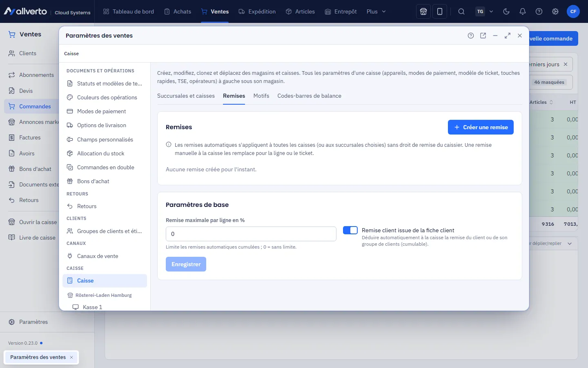Image resolution: width=588 pixels, height=368 pixels.
Task: Toggle Remise client issue de la fiche client
Action: 350,230
